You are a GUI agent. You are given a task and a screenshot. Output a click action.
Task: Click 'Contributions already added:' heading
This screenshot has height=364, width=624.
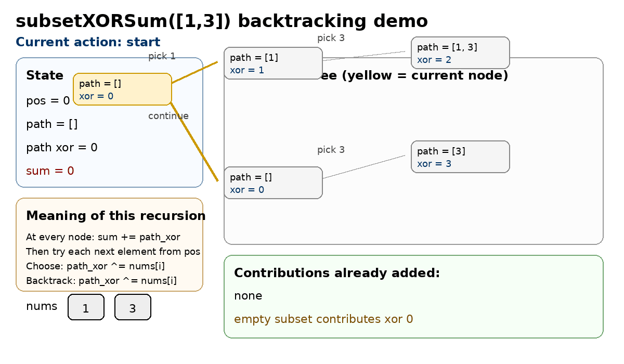[337, 273]
